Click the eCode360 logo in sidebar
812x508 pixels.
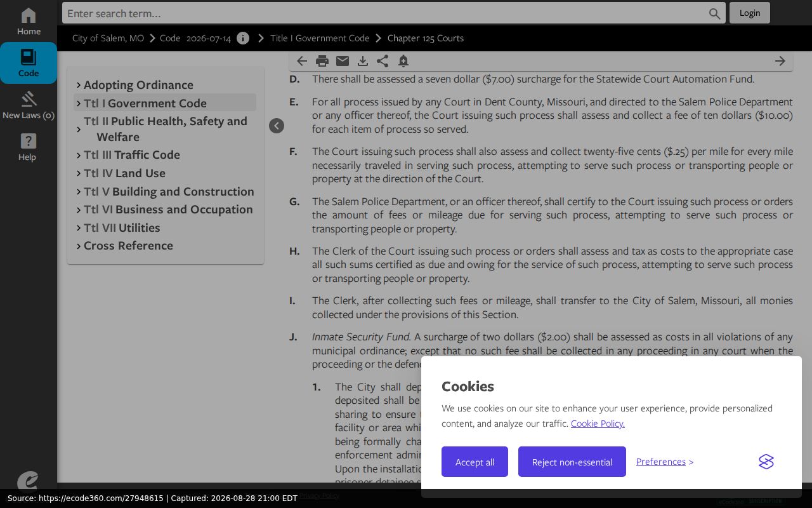[28, 481]
